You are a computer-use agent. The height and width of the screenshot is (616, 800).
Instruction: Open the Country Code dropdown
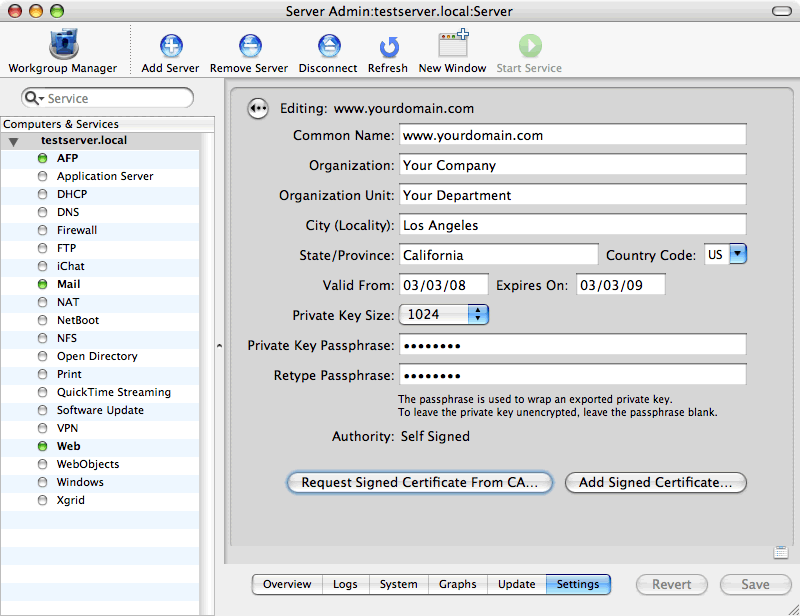click(x=738, y=254)
